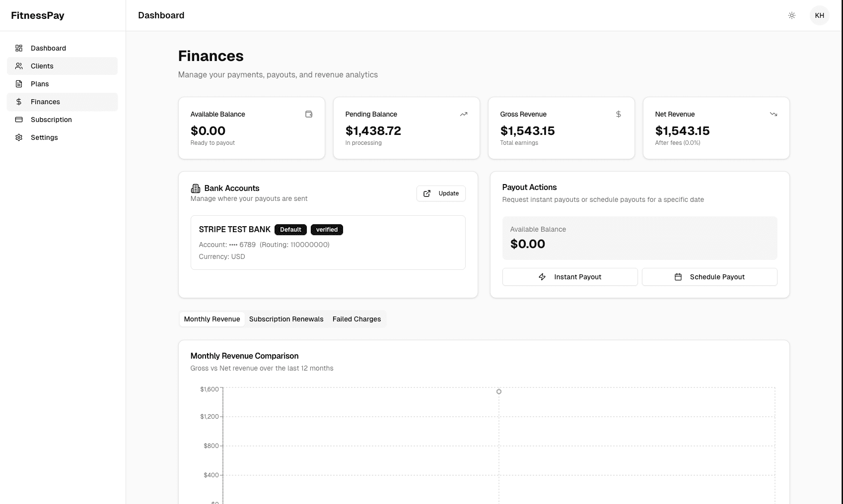Toggle the theme using the sun icon
843x504 pixels.
click(x=792, y=15)
